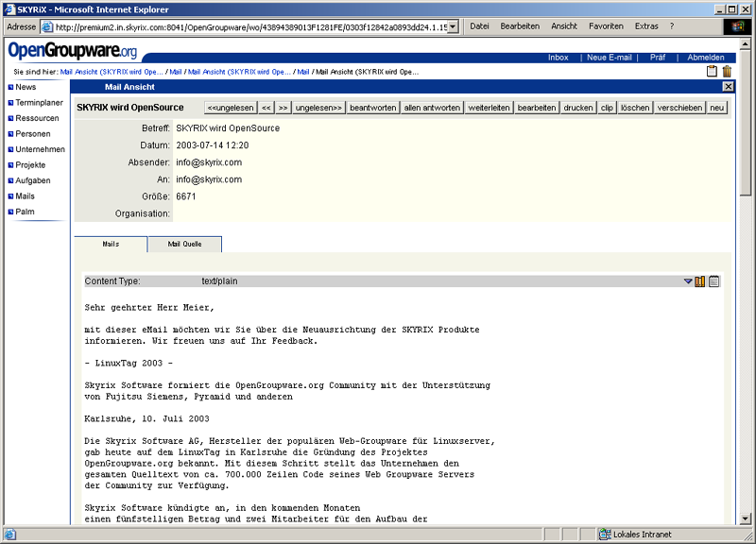Click the bearbeiten button in mail toolbar
The height and width of the screenshot is (544, 756).
[x=537, y=108]
